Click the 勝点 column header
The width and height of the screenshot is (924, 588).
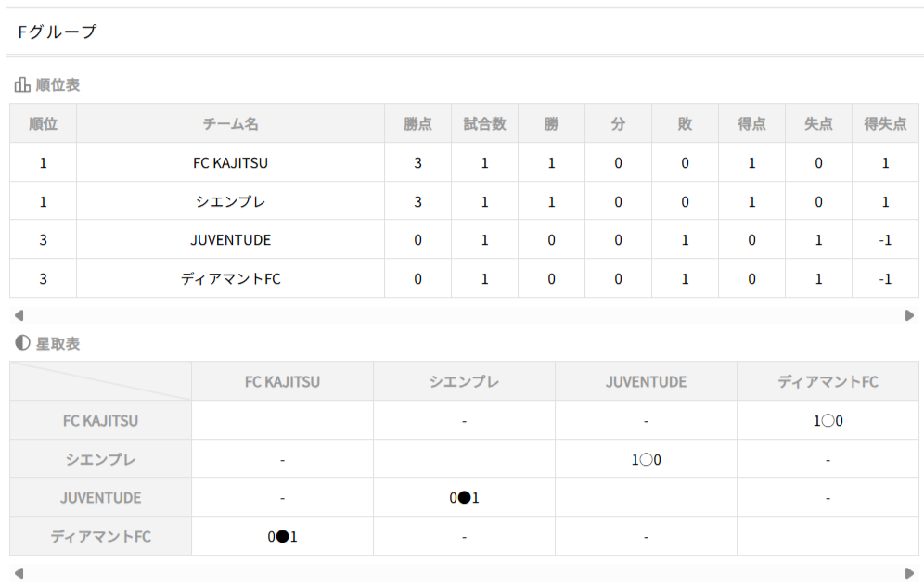coord(417,124)
